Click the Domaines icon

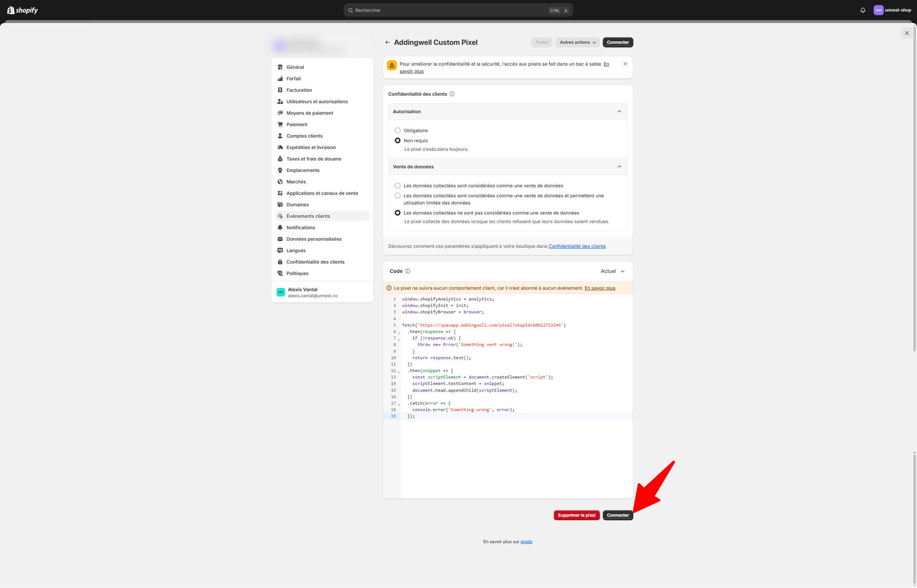coord(280,205)
